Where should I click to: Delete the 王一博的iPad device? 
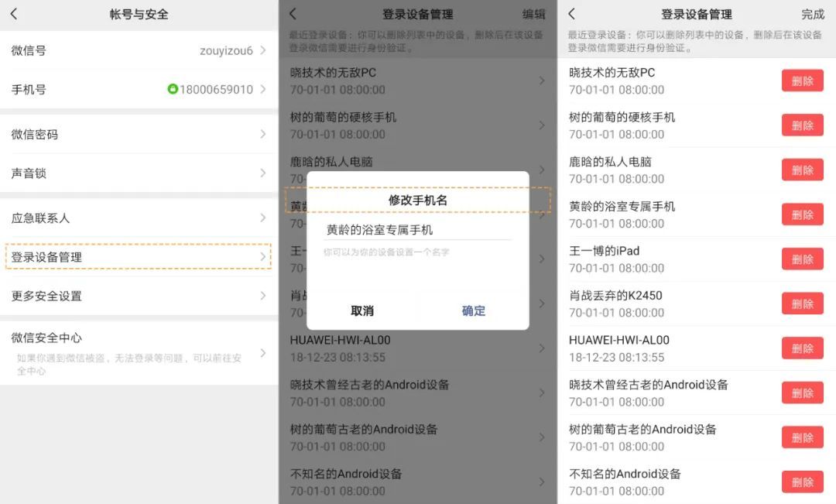point(803,259)
